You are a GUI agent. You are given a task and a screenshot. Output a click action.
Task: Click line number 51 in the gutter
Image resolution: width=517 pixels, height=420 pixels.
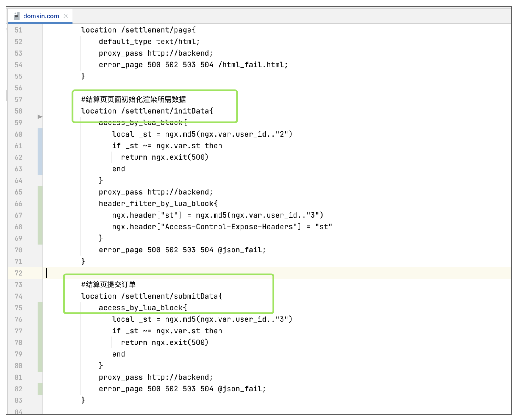[x=18, y=30]
